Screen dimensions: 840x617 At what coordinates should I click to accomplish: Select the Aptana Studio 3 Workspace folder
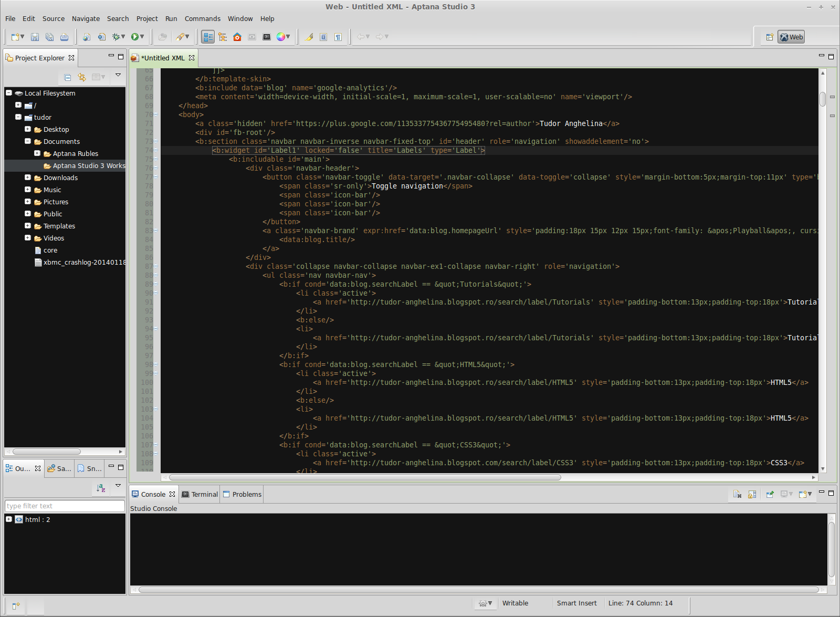[x=65, y=165]
